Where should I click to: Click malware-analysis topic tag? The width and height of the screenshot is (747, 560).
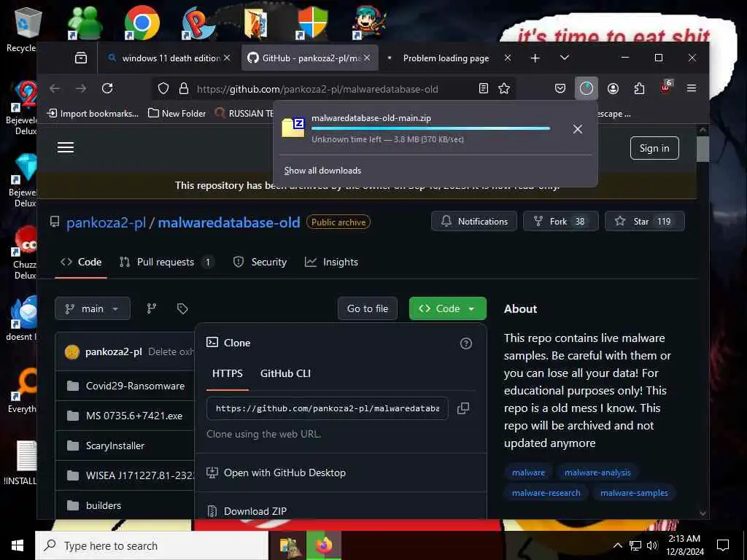[597, 472]
